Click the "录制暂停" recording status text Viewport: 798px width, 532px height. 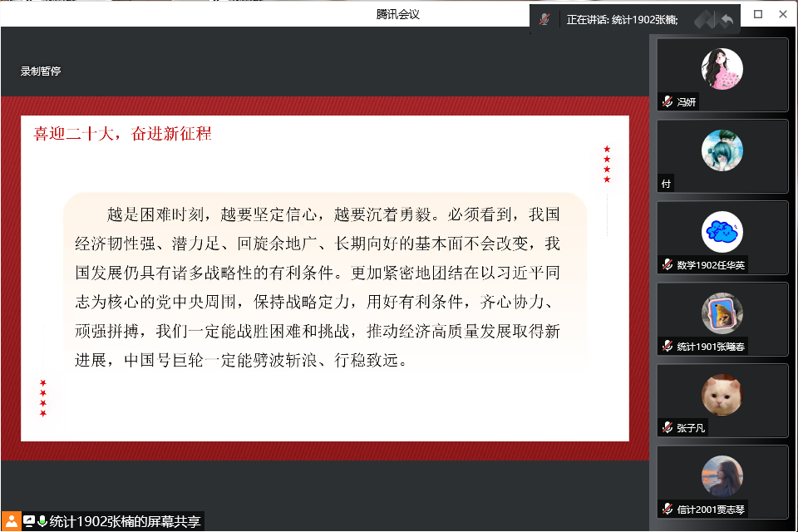point(41,71)
